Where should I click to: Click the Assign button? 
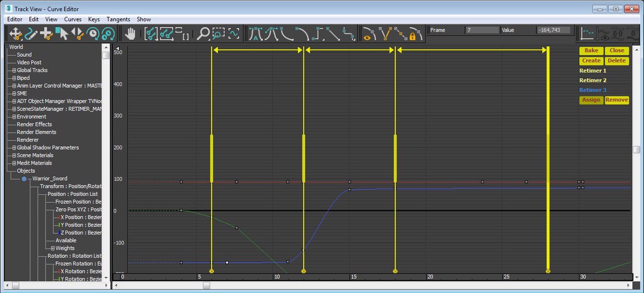click(x=591, y=100)
